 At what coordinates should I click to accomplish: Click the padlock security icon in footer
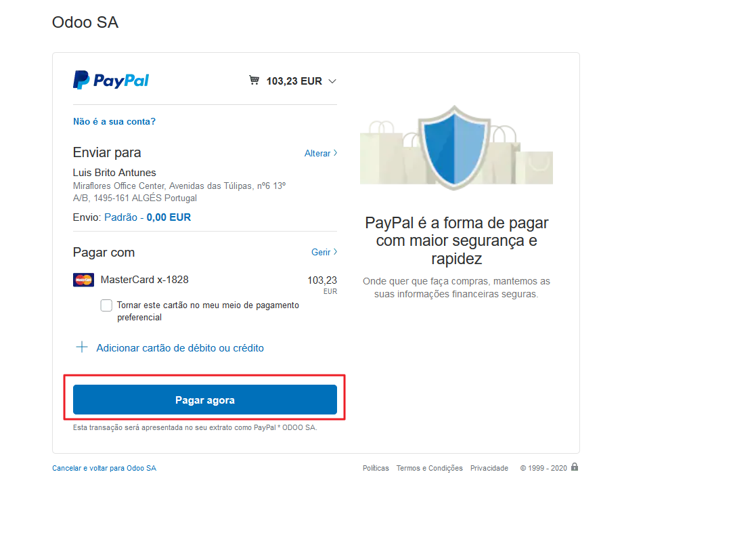point(575,467)
